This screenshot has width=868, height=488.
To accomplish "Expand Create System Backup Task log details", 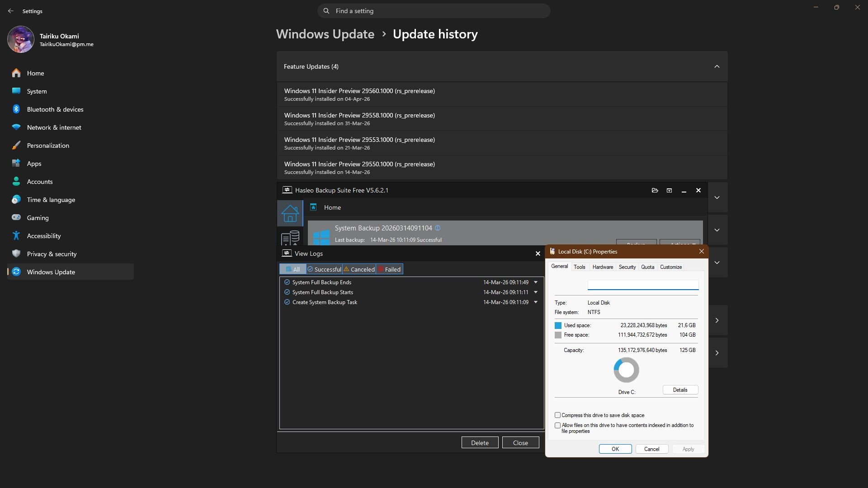I will tap(536, 302).
